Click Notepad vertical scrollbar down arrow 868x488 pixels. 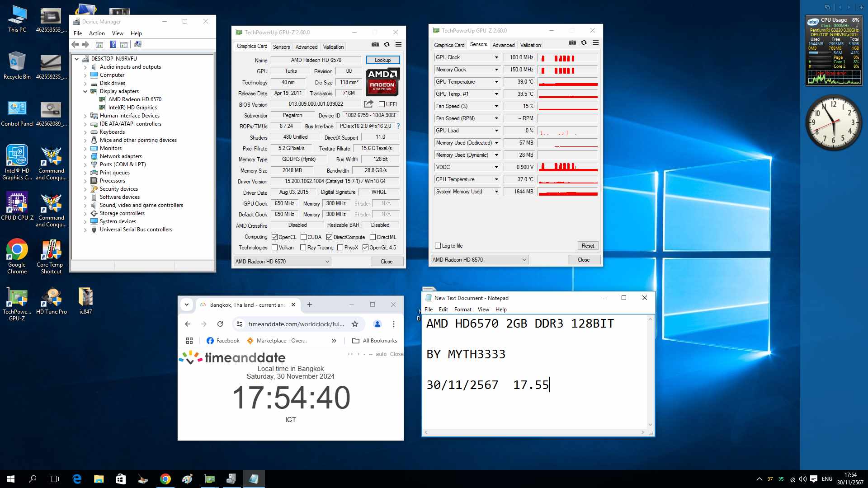pyautogui.click(x=650, y=425)
